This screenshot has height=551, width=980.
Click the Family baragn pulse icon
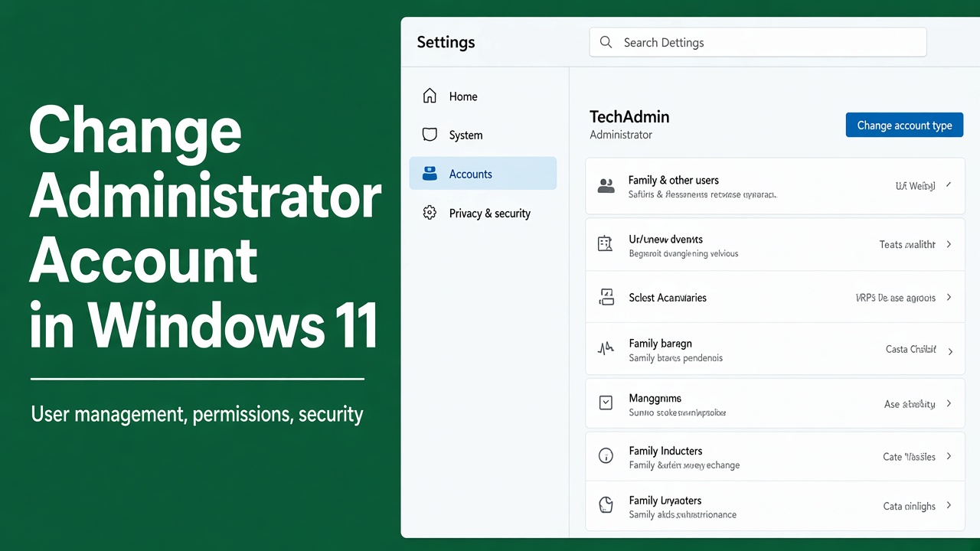click(606, 349)
